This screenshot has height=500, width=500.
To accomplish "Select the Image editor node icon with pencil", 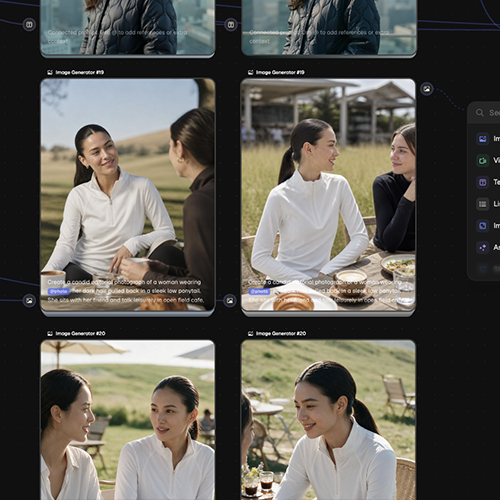I will (x=482, y=226).
